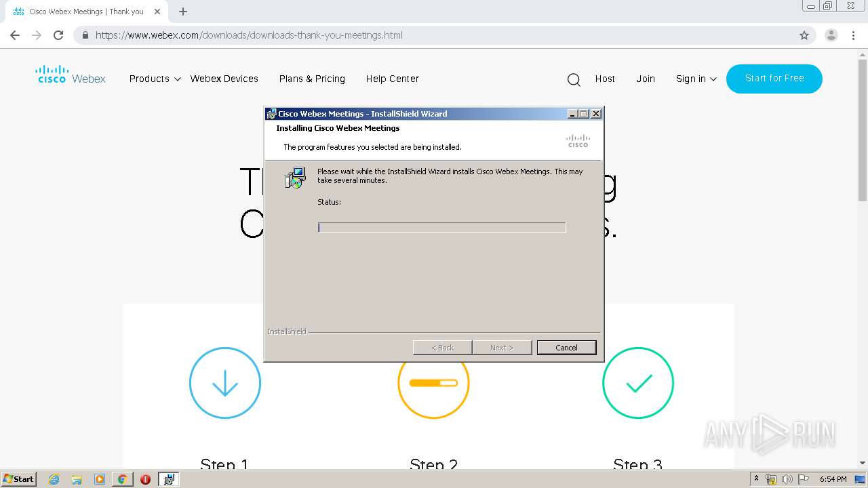
Task: Expand the Sign in dropdown
Action: point(696,79)
